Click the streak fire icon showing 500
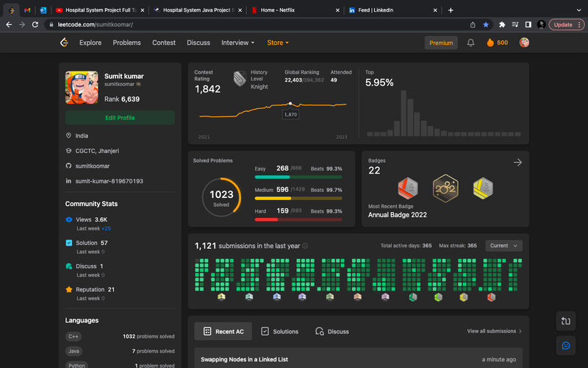Screen dimensions: 588x368 pos(490,43)
